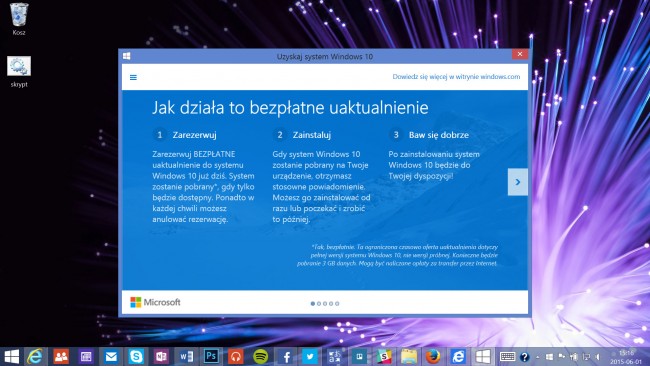650x366 pixels.
Task: Click the 'Zainstaluj' step 2 heading
Action: pos(312,135)
